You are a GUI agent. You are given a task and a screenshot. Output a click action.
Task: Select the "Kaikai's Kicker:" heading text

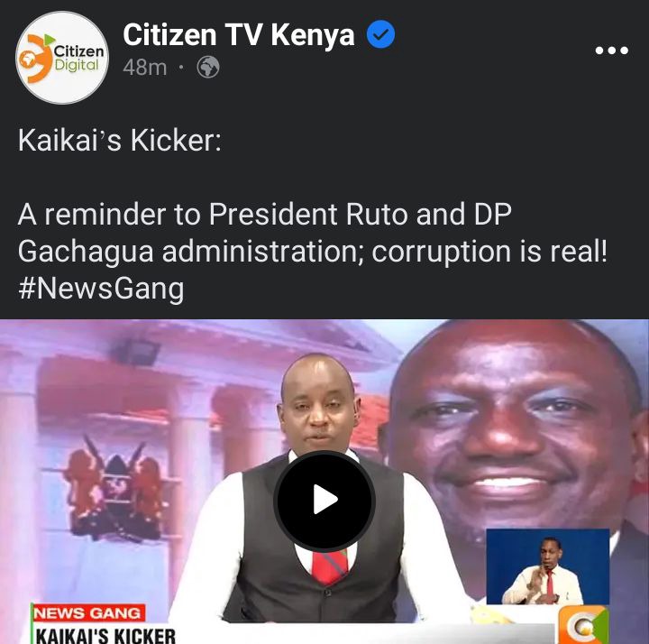tap(120, 141)
